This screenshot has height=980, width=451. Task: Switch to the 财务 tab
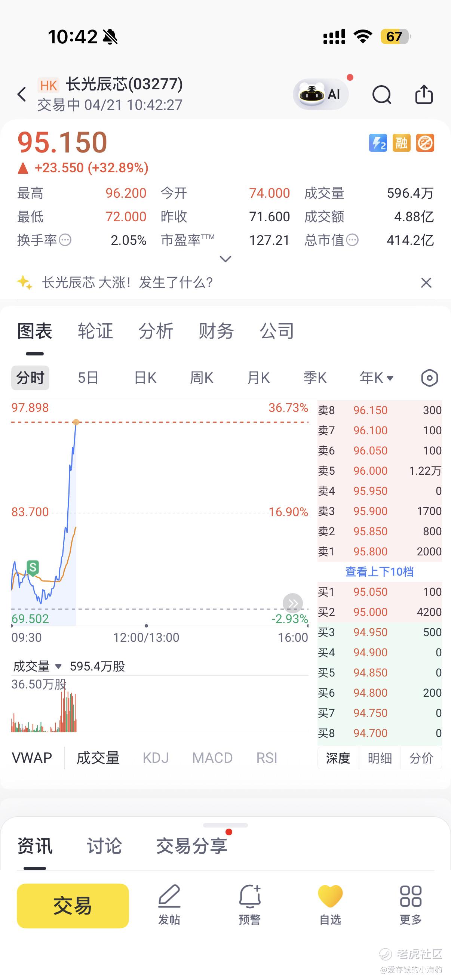(x=216, y=331)
